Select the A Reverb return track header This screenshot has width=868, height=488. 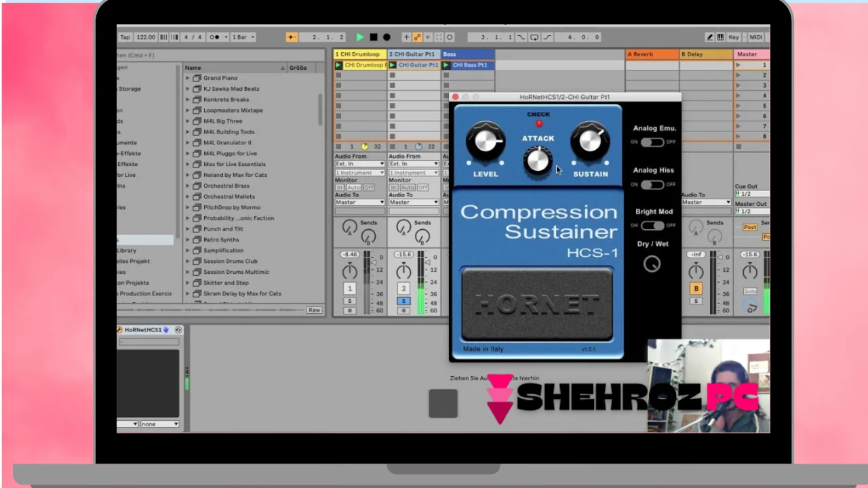tap(652, 54)
